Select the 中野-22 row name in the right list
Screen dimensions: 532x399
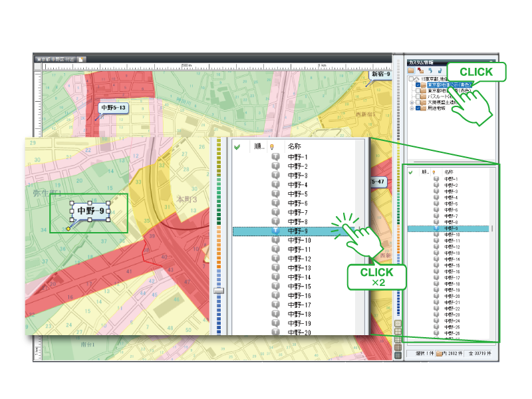click(x=452, y=309)
